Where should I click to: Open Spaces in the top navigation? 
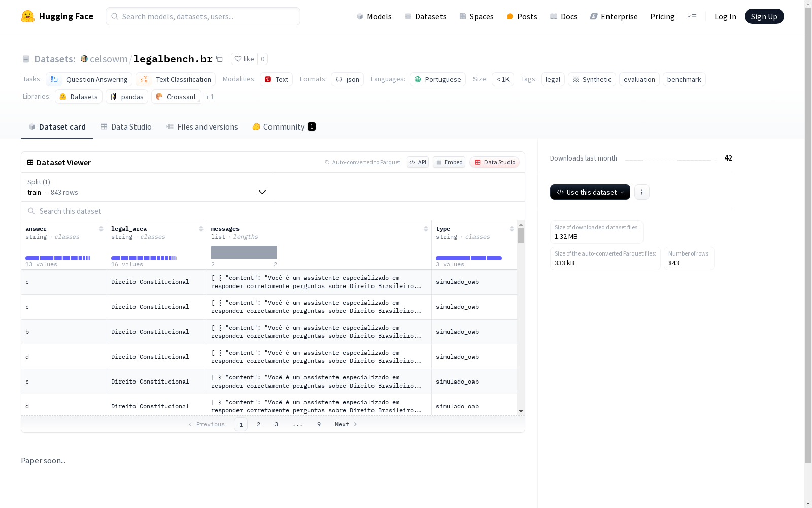[477, 16]
